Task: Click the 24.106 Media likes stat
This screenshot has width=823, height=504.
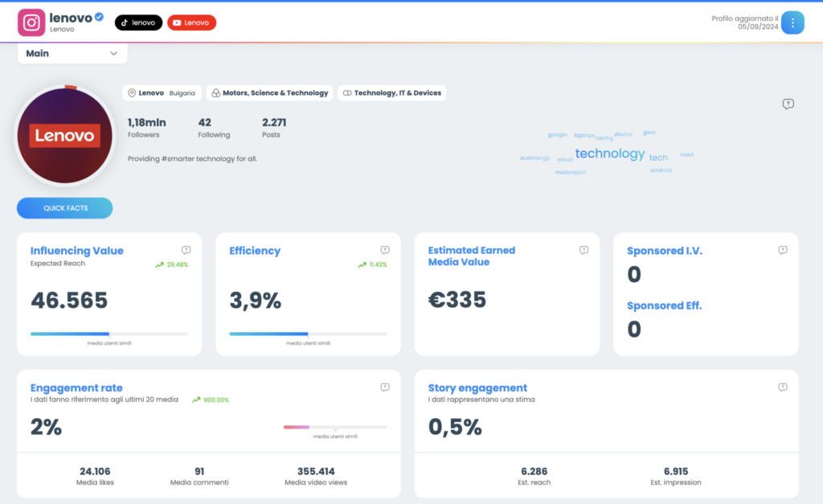Action: click(95, 476)
